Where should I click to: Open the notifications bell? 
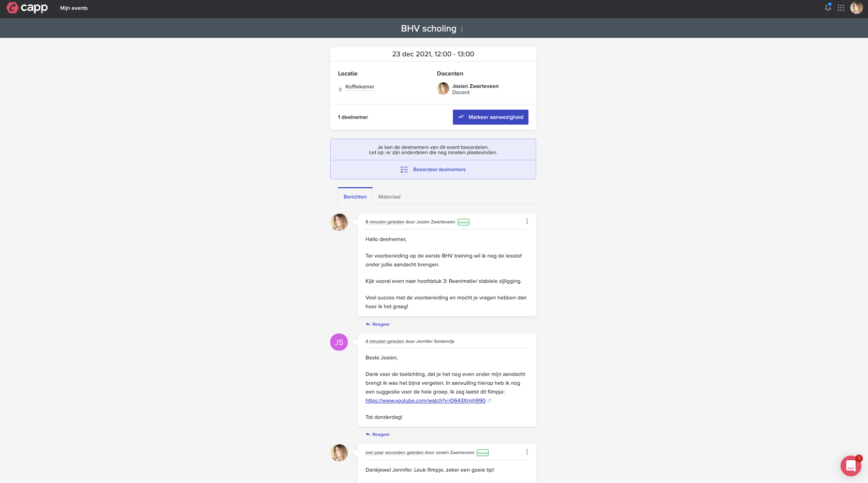828,8
